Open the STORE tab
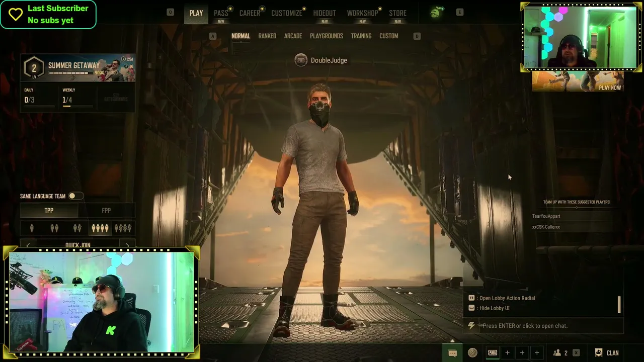This screenshot has width=644, height=362. tap(397, 13)
